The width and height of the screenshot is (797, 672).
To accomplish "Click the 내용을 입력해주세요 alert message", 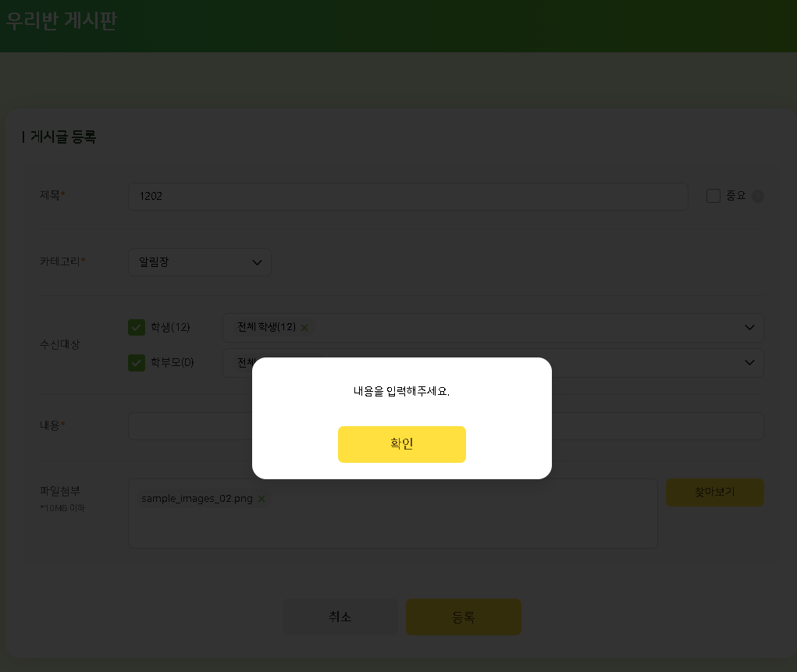I will 401,391.
